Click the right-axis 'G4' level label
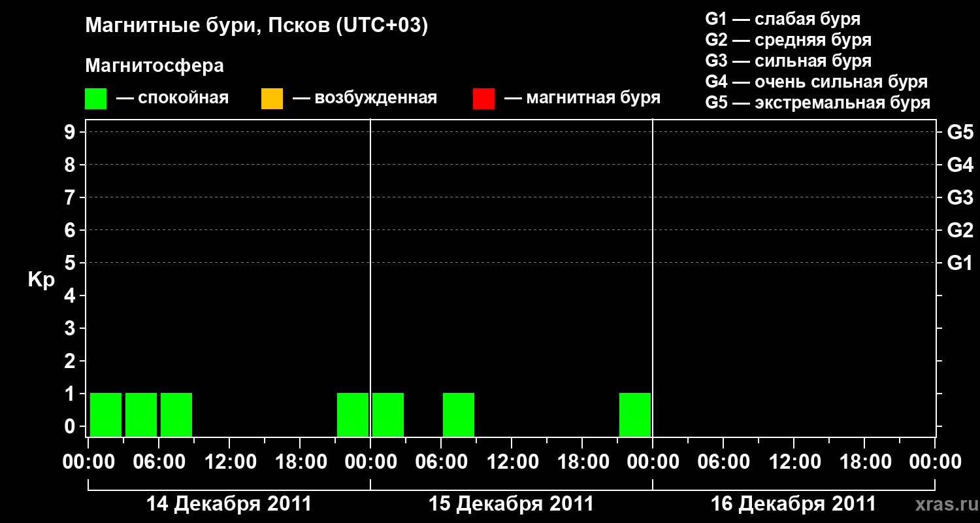This screenshot has width=980, height=523. pyautogui.click(x=960, y=165)
